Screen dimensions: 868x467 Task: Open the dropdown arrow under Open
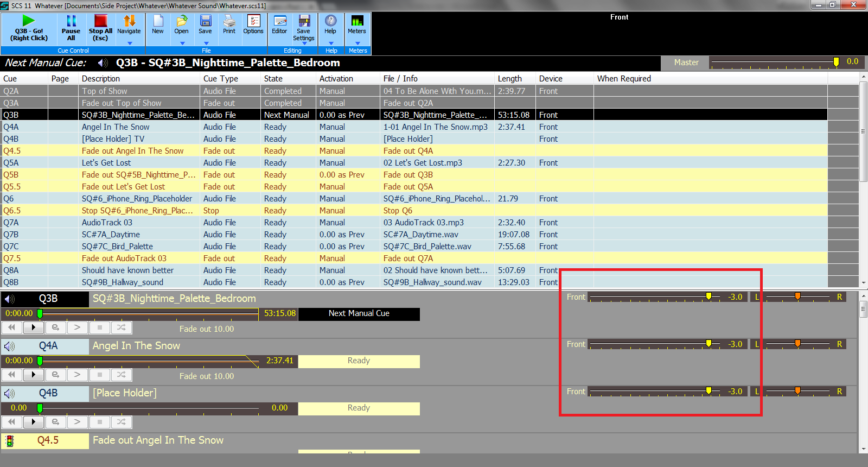[x=182, y=43]
